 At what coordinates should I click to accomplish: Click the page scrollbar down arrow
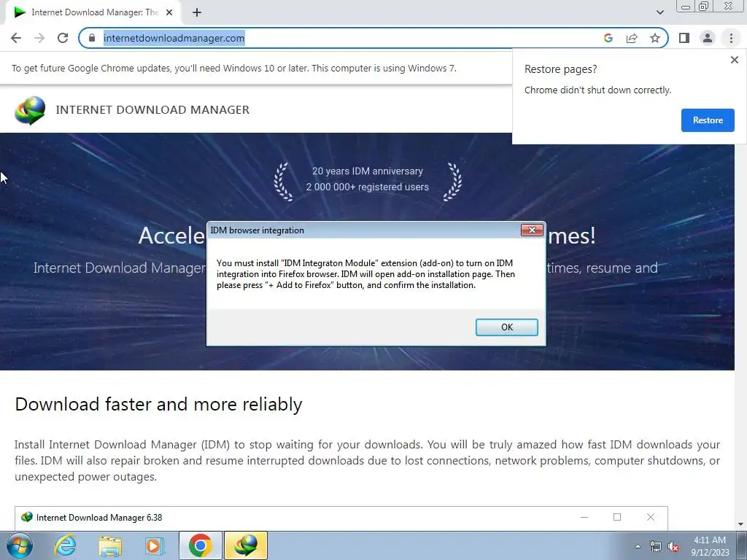740,524
